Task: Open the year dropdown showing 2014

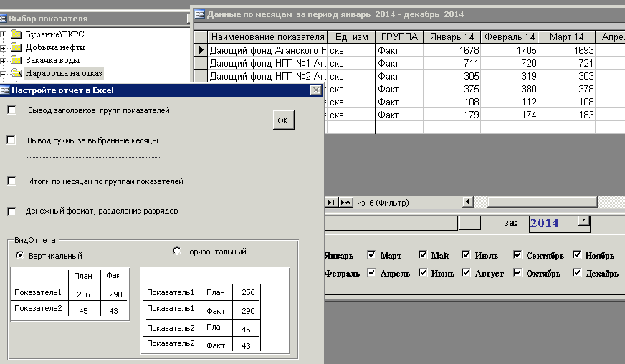Action: pos(584,220)
